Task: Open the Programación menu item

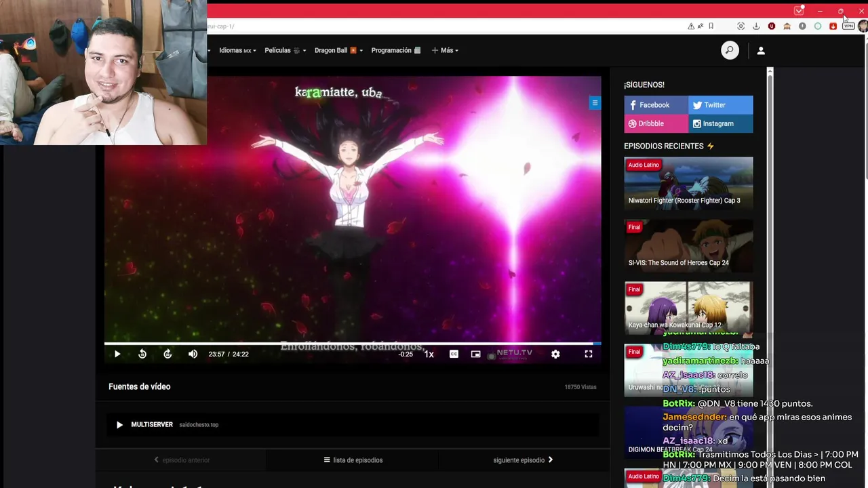Action: point(396,50)
